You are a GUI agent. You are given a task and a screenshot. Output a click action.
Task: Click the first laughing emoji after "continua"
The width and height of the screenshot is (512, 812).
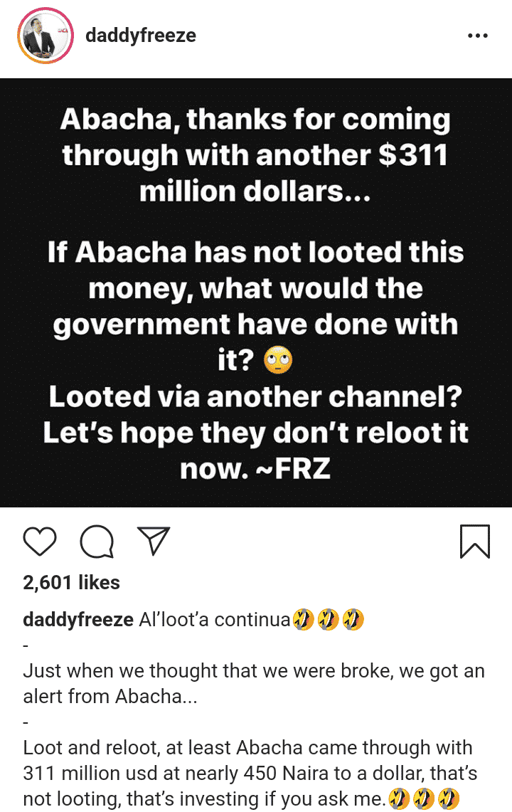pyautogui.click(x=304, y=620)
